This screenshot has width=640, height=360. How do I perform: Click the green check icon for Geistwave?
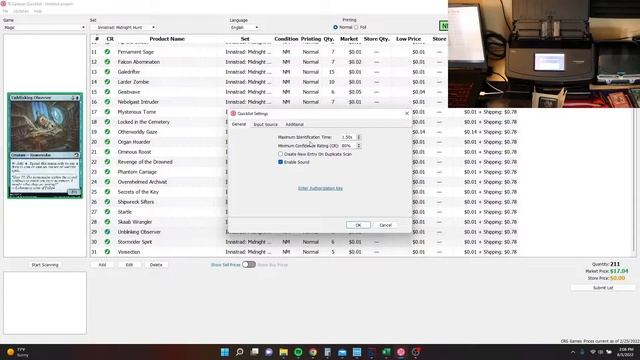[x=107, y=92]
